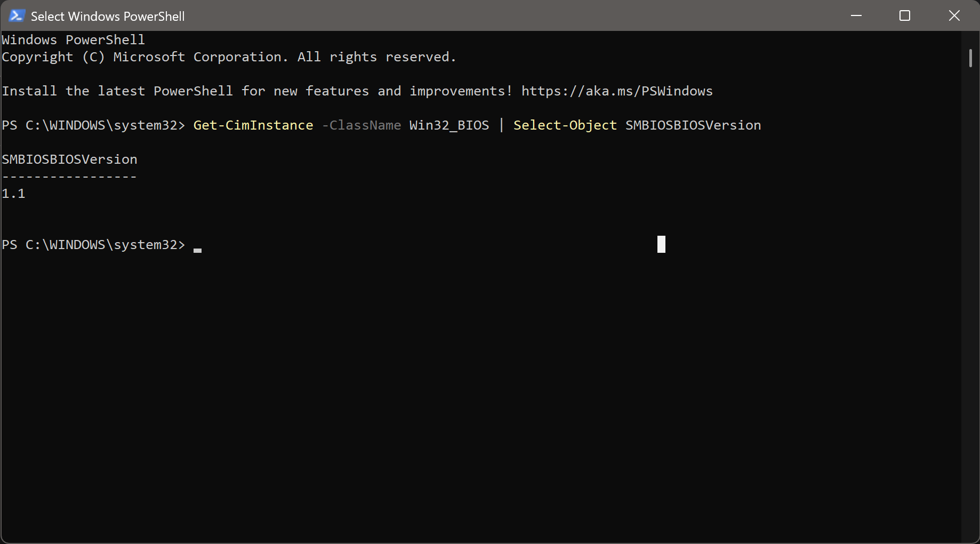Screen dimensions: 980x544
Task: Close the Windows PowerShell window
Action: [x=954, y=16]
